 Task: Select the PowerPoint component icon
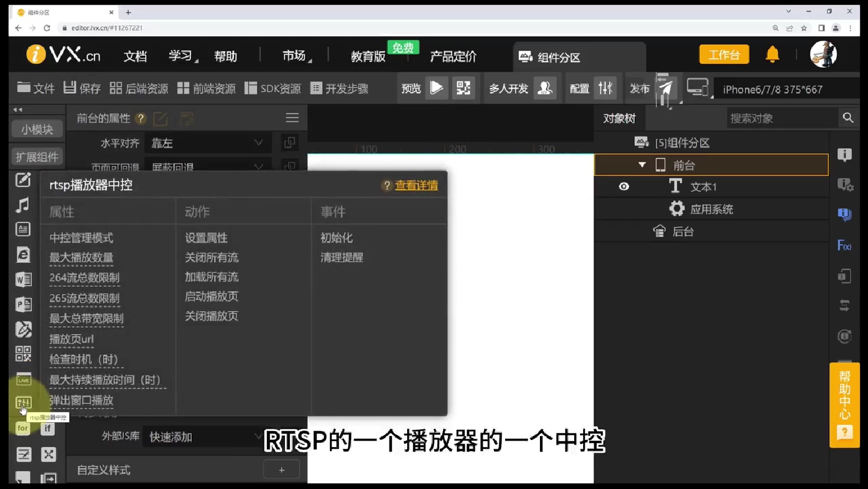[x=23, y=304]
